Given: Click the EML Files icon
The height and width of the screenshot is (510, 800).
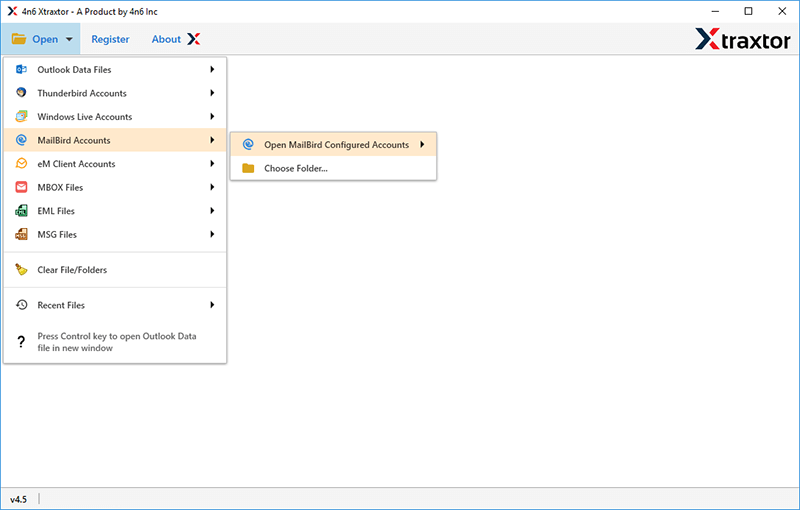Looking at the screenshot, I should click(21, 211).
